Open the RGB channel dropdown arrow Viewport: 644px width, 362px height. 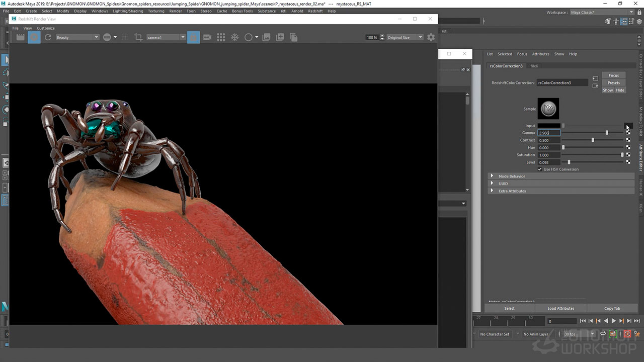coord(115,37)
